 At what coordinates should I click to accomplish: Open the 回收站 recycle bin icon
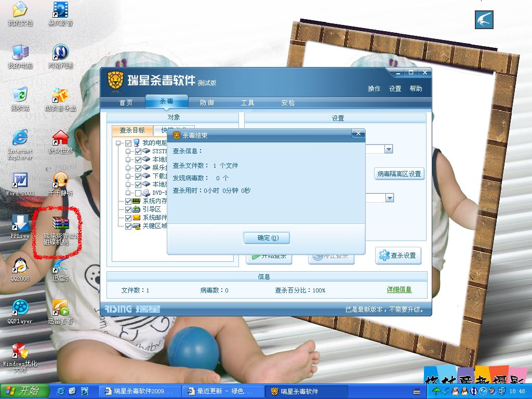[x=20, y=99]
